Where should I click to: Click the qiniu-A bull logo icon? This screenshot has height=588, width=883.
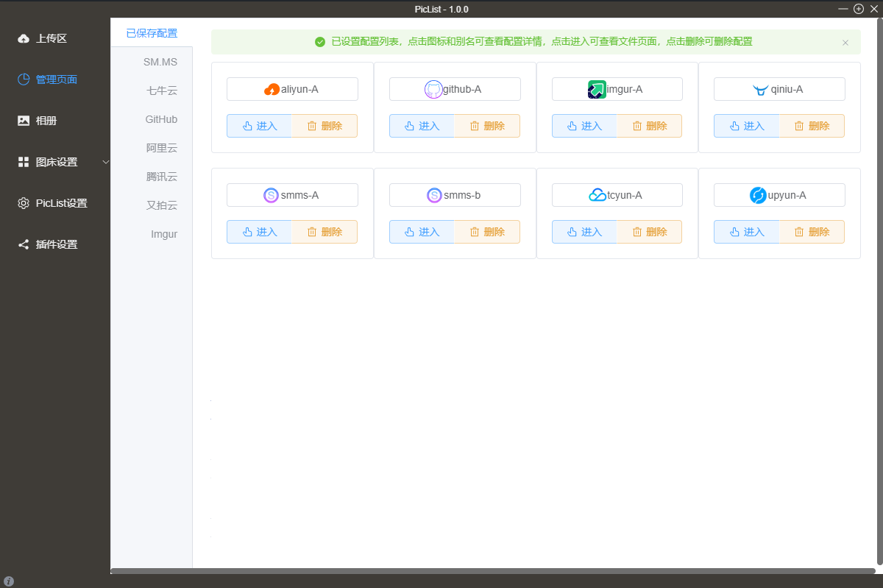point(761,90)
